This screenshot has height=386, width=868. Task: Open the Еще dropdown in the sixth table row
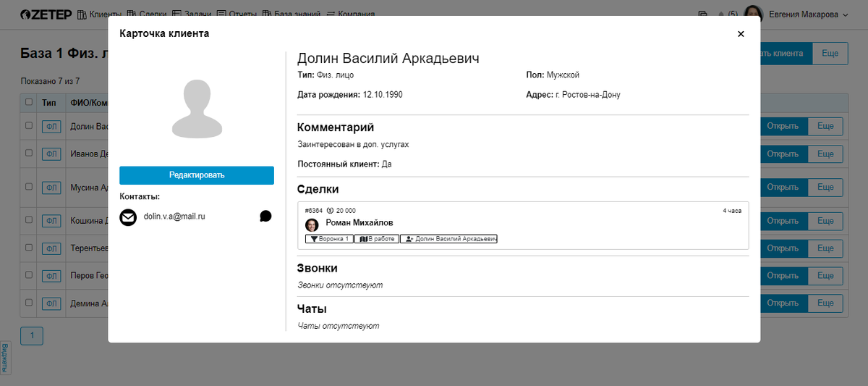[x=825, y=275]
